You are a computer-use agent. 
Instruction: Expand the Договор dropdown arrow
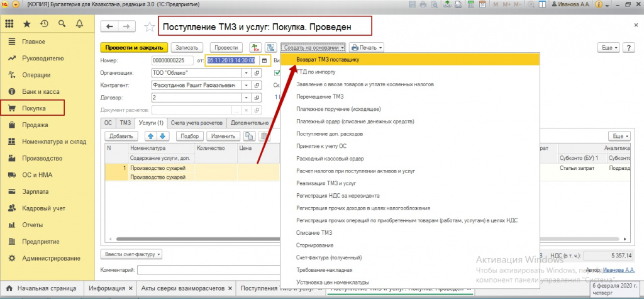[x=247, y=98]
